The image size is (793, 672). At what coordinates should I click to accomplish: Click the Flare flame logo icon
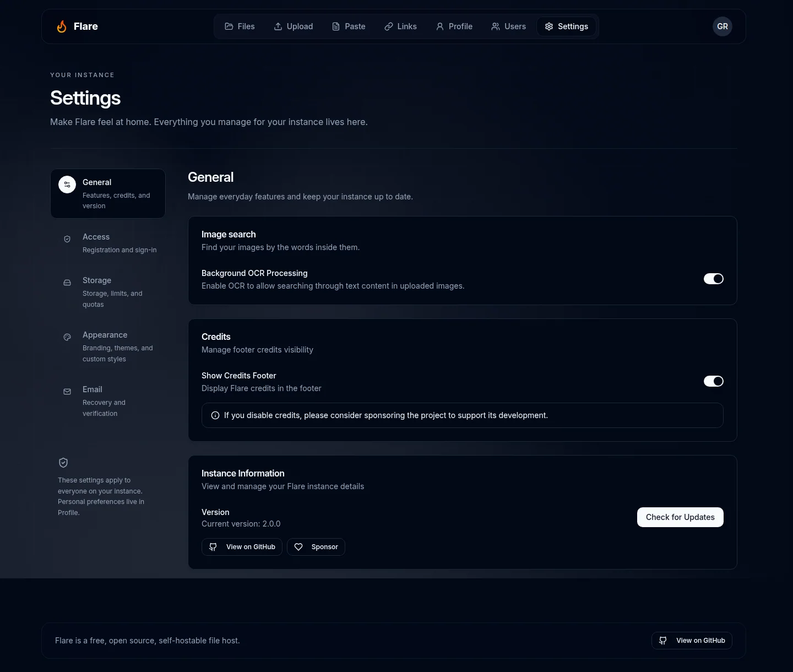point(62,26)
